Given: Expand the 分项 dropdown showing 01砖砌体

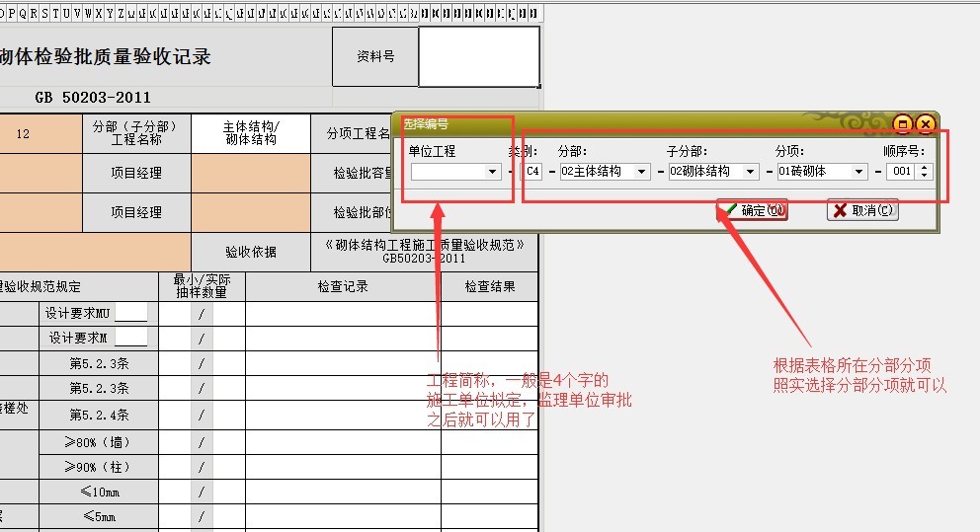Looking at the screenshot, I should pos(858,172).
